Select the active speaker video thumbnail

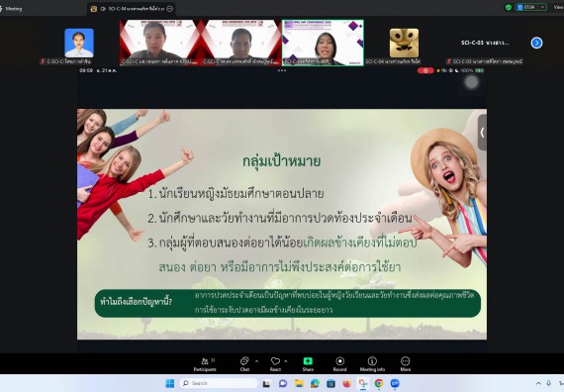point(323,43)
